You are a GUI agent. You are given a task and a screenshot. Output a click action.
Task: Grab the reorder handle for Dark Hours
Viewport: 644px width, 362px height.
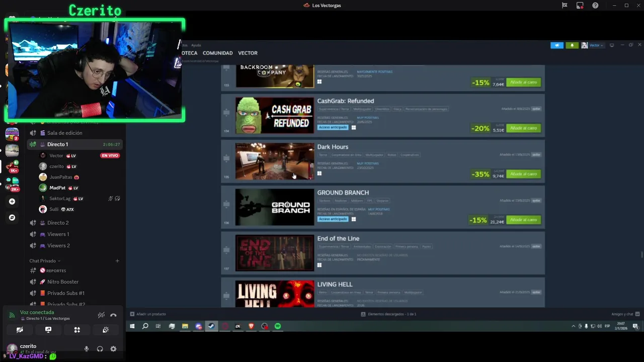pos(226,158)
